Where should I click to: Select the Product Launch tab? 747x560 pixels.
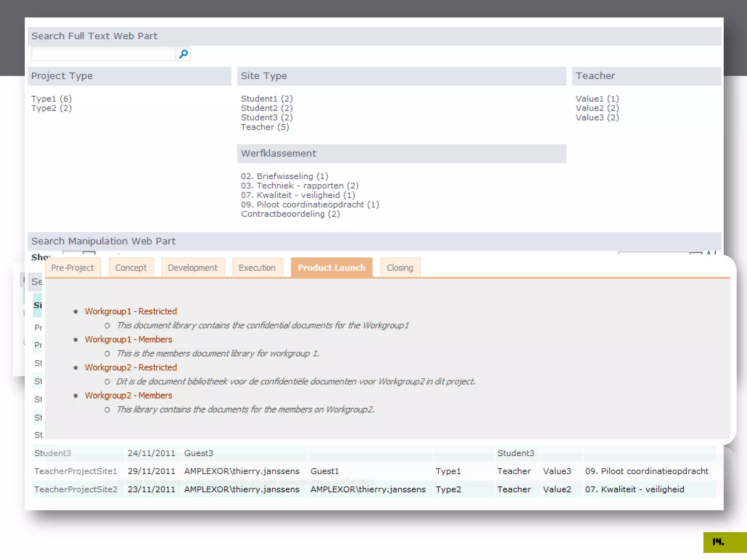tap(332, 268)
